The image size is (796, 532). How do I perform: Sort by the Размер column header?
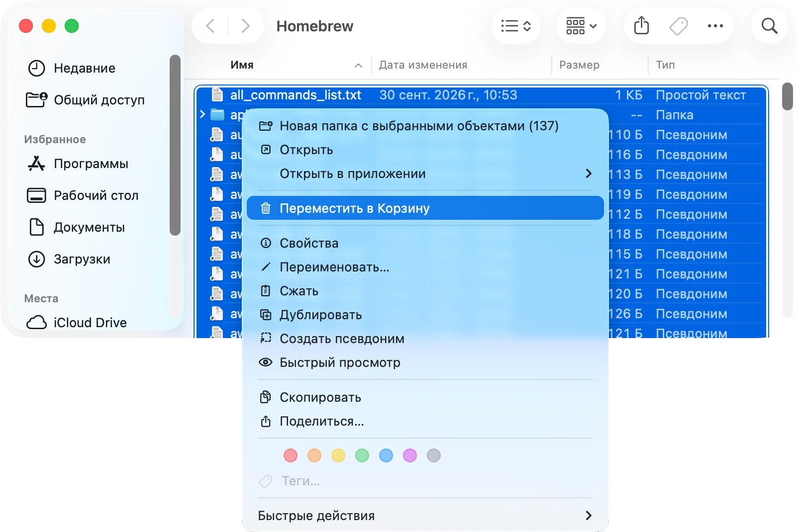tap(579, 65)
